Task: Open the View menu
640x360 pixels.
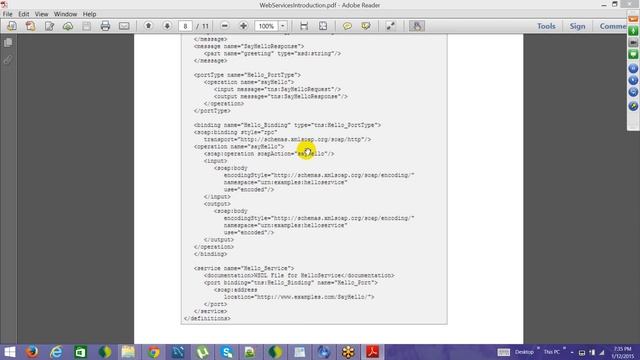Action: tap(41, 14)
